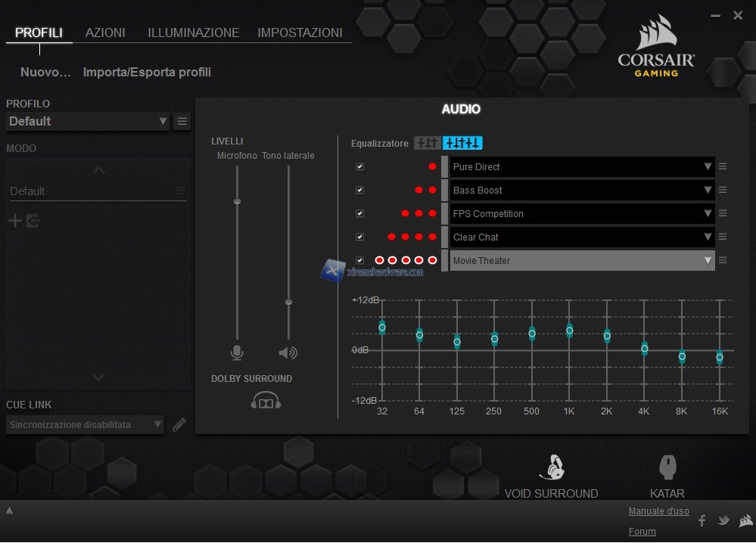This screenshot has width=756, height=543.
Task: Switch to the 10-band equalizer view icon
Action: (x=462, y=143)
